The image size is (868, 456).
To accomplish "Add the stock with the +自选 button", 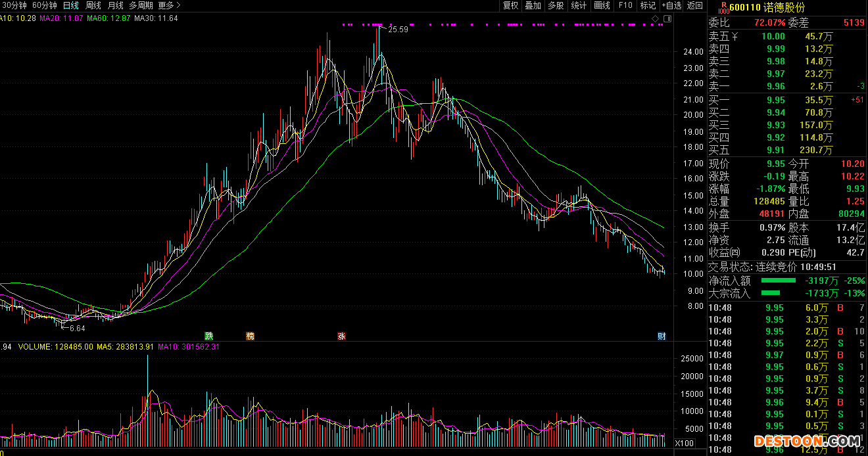I will pyautogui.click(x=671, y=5).
